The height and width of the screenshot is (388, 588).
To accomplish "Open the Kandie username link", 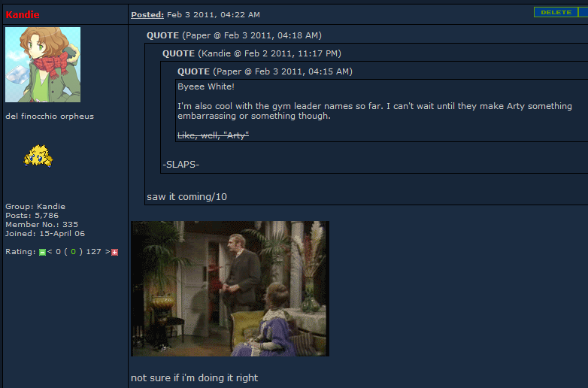I will coord(23,14).
